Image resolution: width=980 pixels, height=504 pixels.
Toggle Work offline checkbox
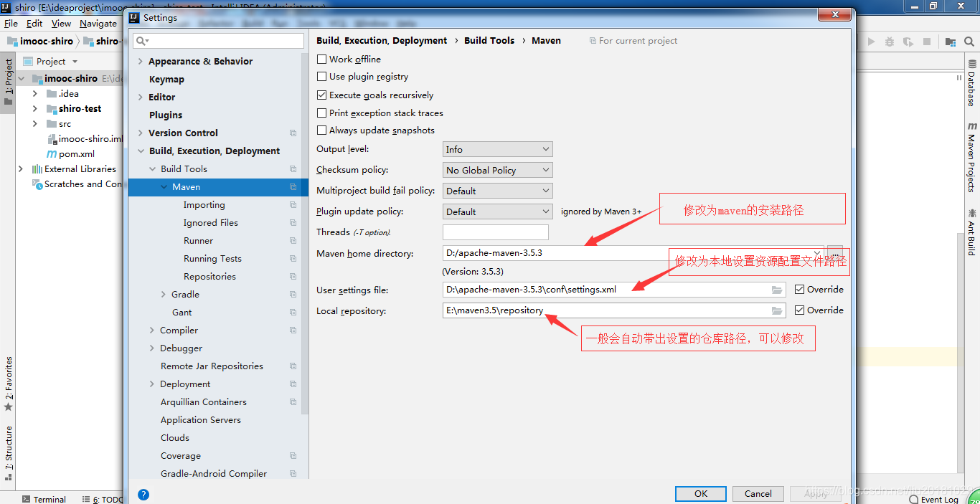[x=321, y=60]
